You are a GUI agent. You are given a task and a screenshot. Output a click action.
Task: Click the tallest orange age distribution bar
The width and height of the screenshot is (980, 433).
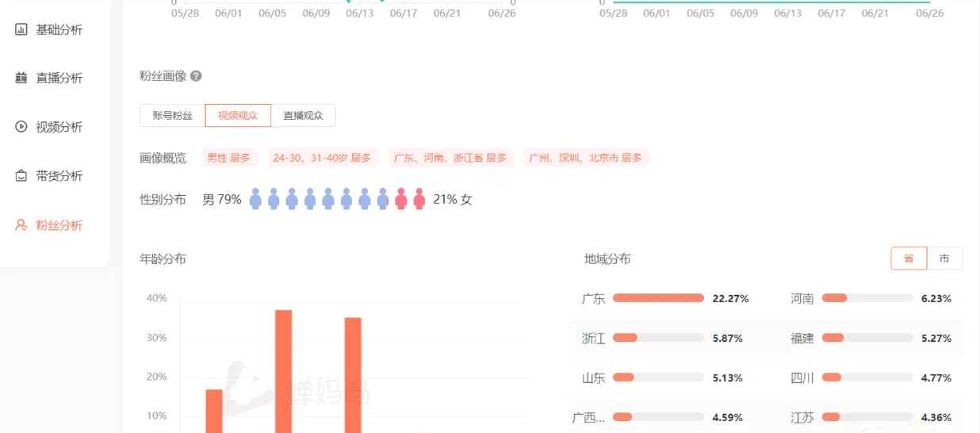click(x=283, y=371)
